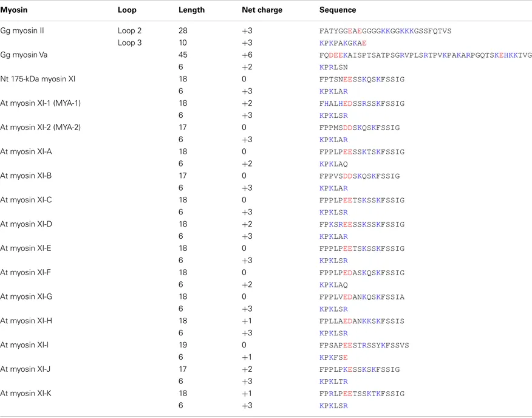This screenshot has height=418, width=532.
Task: Select the At myosin XI-G label
Action: click(x=26, y=296)
